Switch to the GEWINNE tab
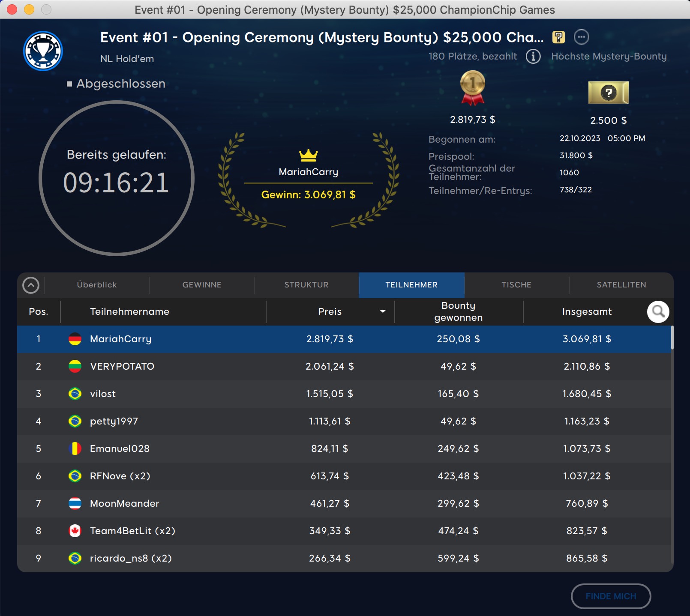 coord(202,285)
